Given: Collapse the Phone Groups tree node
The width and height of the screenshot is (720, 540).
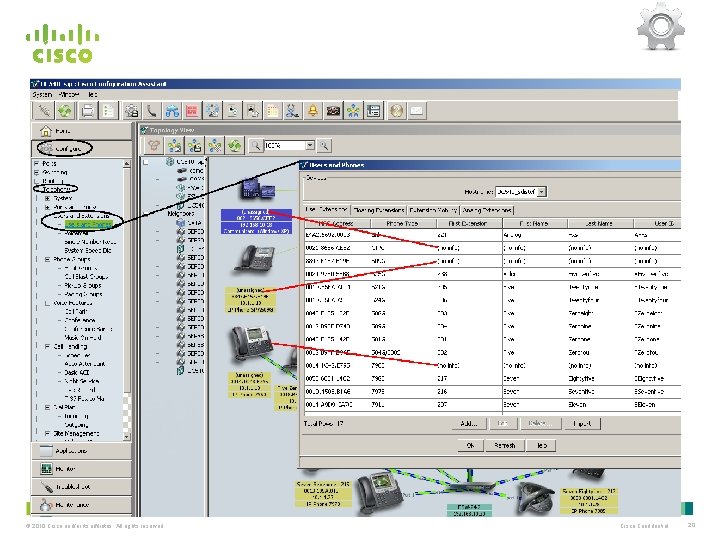Looking at the screenshot, I should [x=47, y=259].
